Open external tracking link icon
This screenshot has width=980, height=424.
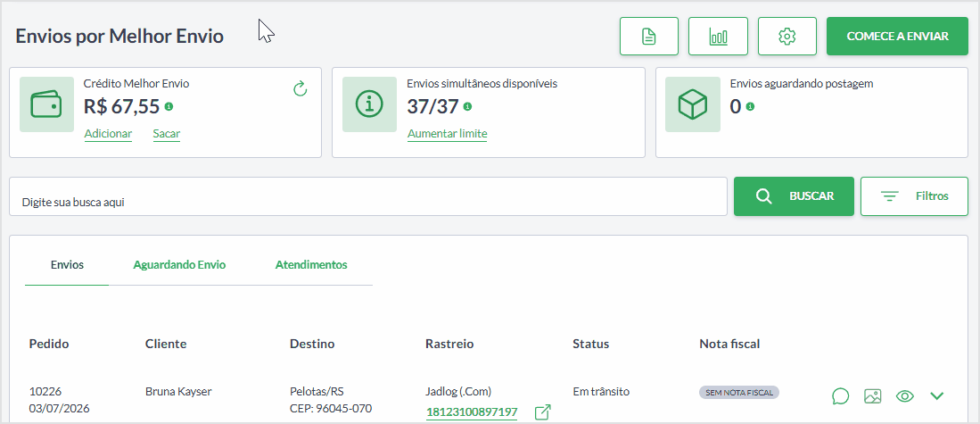click(543, 412)
